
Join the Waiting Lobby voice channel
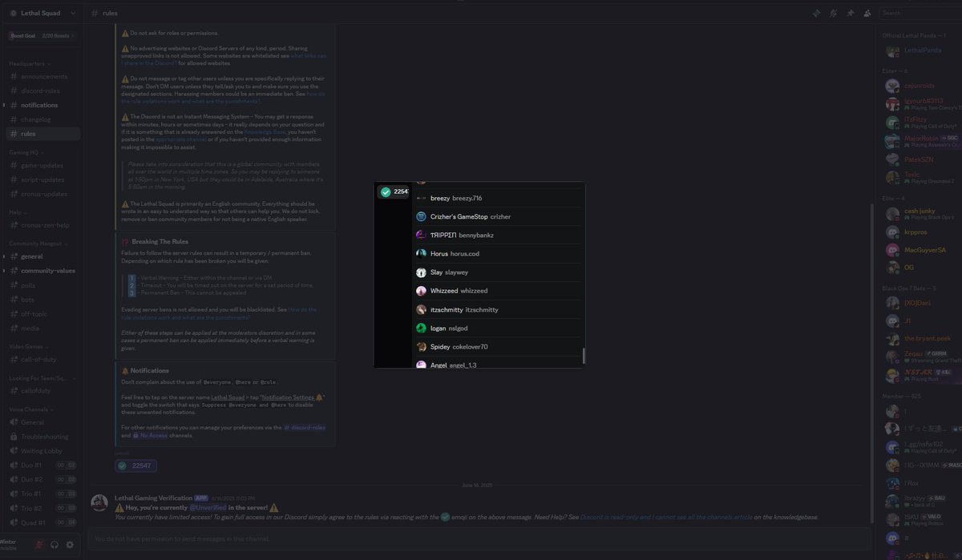click(x=43, y=450)
